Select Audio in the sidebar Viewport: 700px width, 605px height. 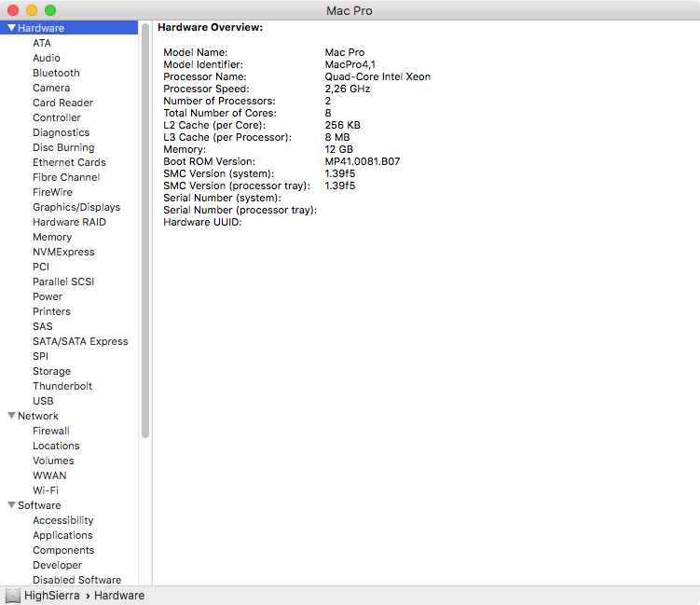[47, 58]
